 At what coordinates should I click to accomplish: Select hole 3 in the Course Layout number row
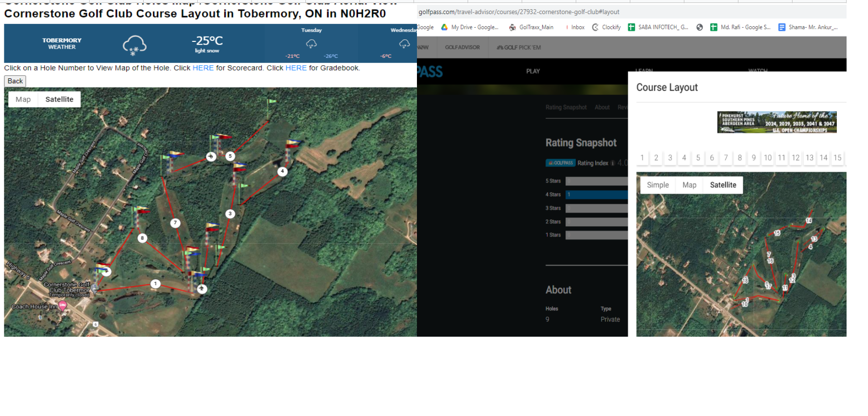coord(670,158)
